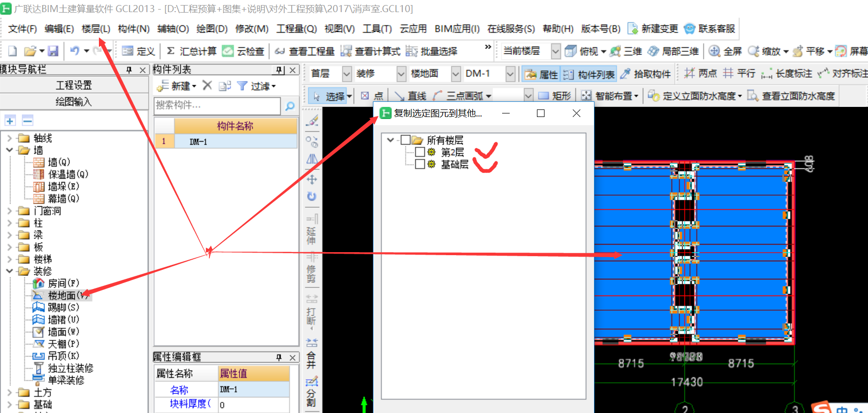Open the 新建 dropdown in component list
Image resolution: width=868 pixels, height=413 pixels.
[176, 86]
